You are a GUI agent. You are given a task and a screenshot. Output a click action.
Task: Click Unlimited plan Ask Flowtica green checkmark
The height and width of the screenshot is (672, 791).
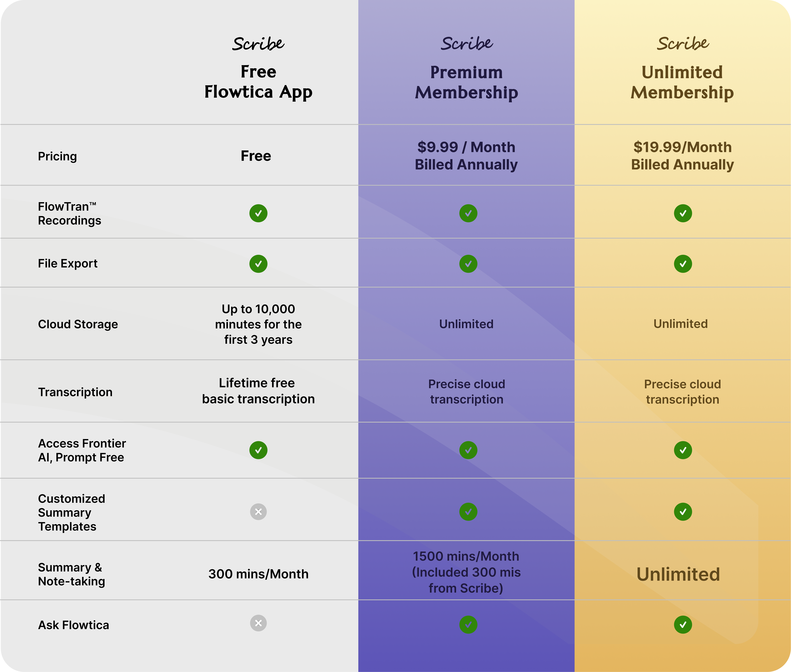pos(683,625)
